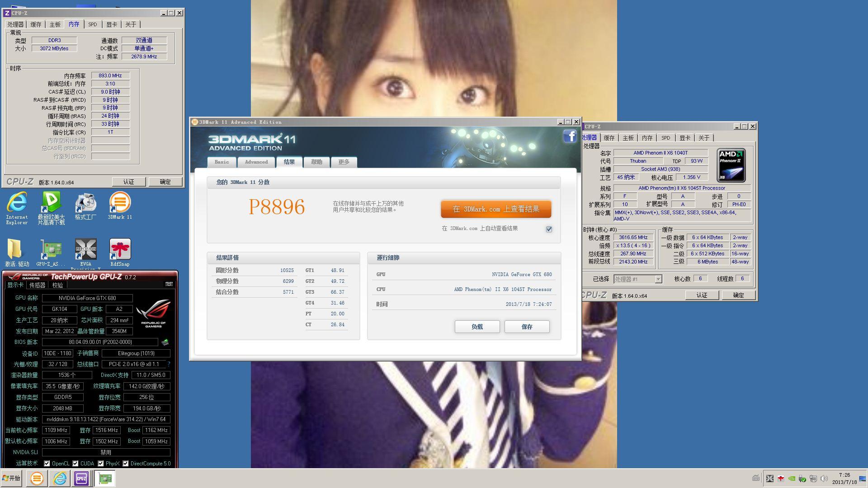The width and height of the screenshot is (868, 488).
Task: Click the 负载 button in 3DMark 11
Action: [x=477, y=327]
